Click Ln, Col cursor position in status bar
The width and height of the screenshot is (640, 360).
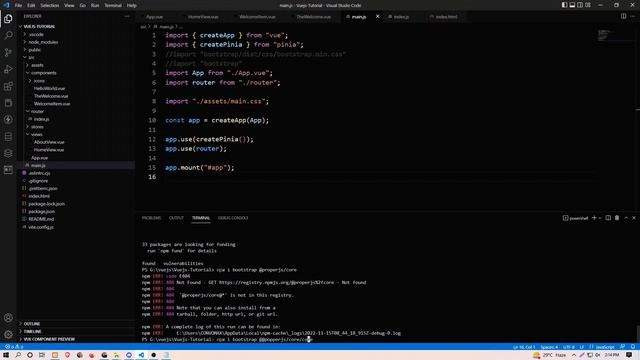[524, 347]
